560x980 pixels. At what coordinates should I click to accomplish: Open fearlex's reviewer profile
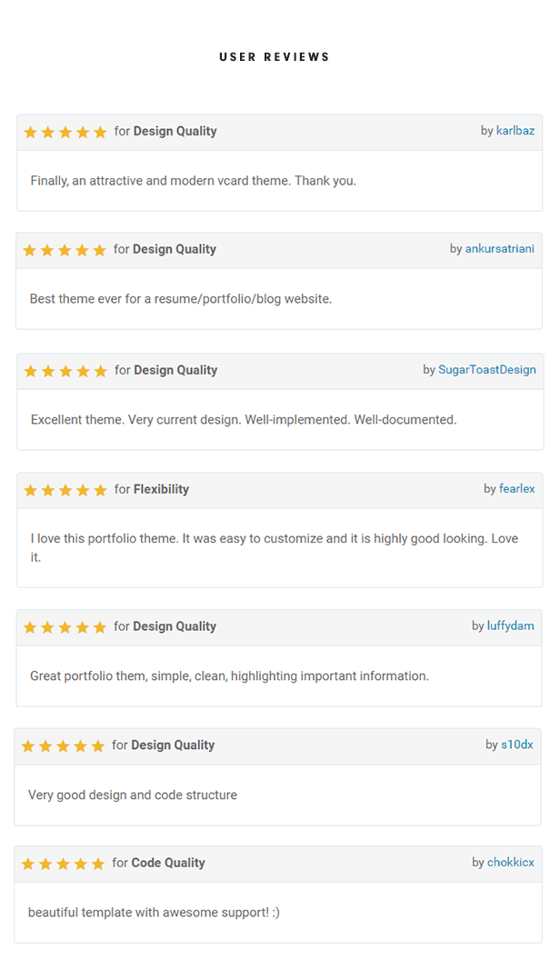517,489
